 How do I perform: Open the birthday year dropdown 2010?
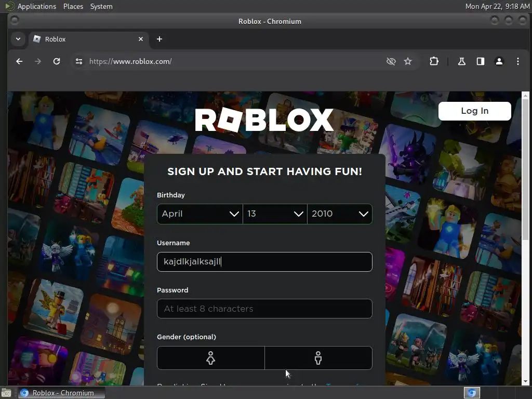340,214
